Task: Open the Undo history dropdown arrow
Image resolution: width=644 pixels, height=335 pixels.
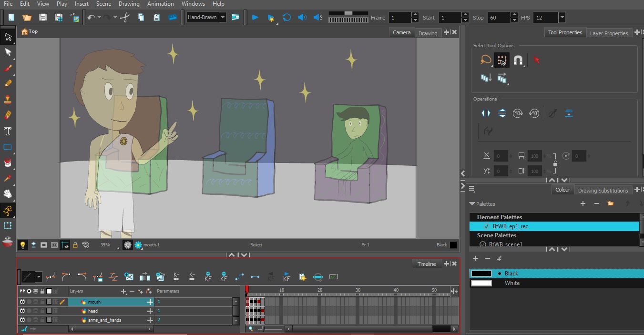Action: [x=99, y=18]
